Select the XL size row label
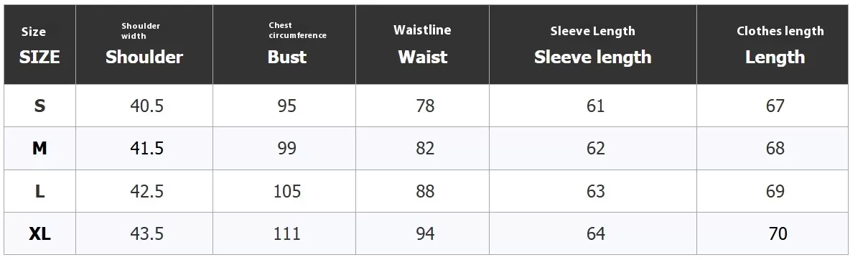This screenshot has height=260, width=868. point(39,233)
